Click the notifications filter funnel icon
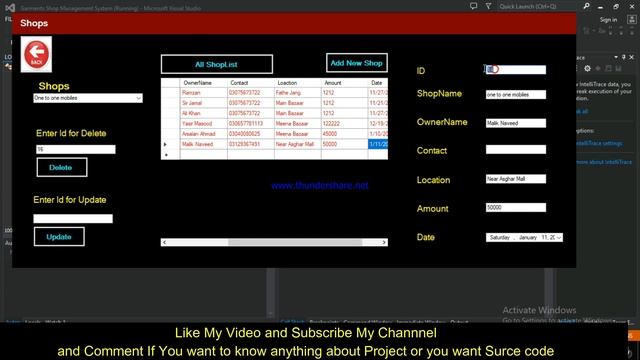The height and width of the screenshot is (360, 640). pyautogui.click(x=488, y=6)
